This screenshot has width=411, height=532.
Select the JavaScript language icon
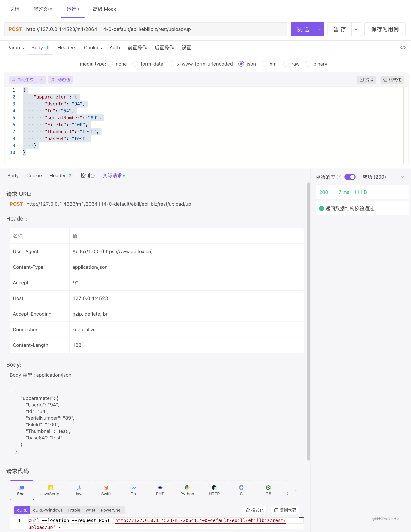tap(50, 490)
